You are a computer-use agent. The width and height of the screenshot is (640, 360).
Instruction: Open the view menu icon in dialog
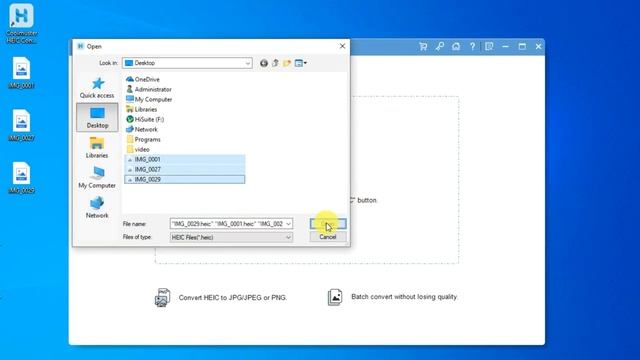[300, 63]
